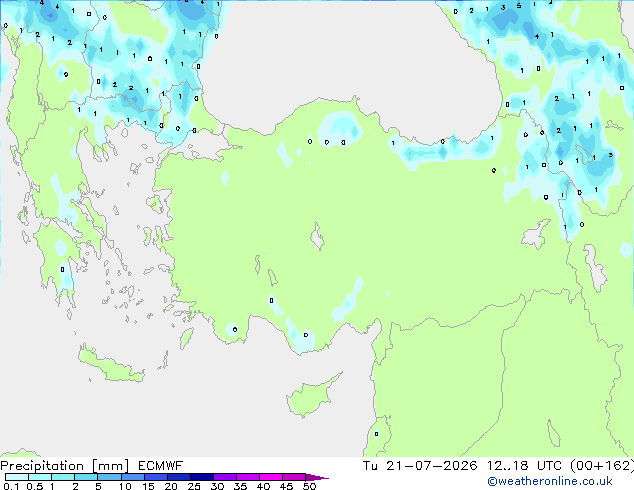Click the '50' legend label
Viewport: 634px width, 490px height.
309,486
